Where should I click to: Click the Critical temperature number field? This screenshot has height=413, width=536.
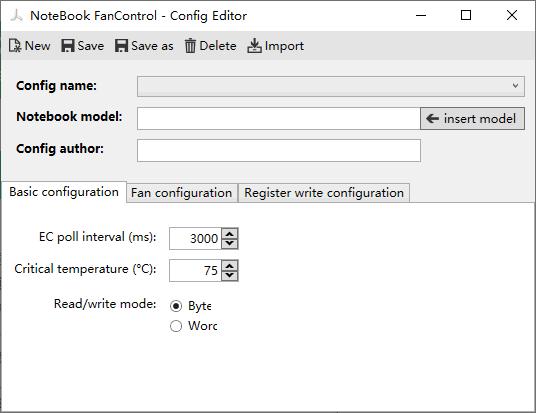(196, 270)
